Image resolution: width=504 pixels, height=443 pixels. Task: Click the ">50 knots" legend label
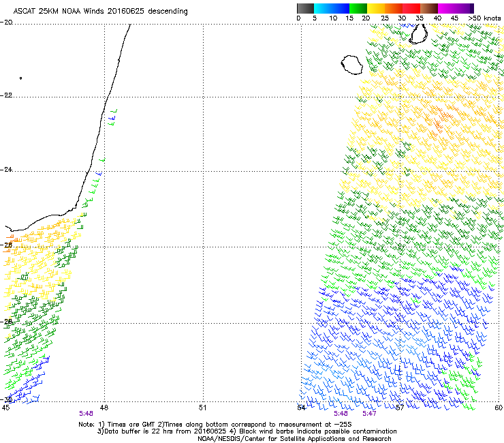click(484, 18)
